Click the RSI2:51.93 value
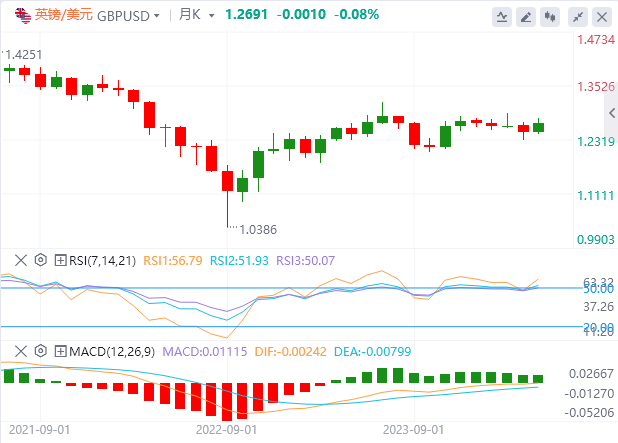This screenshot has height=443, width=618. [x=239, y=261]
